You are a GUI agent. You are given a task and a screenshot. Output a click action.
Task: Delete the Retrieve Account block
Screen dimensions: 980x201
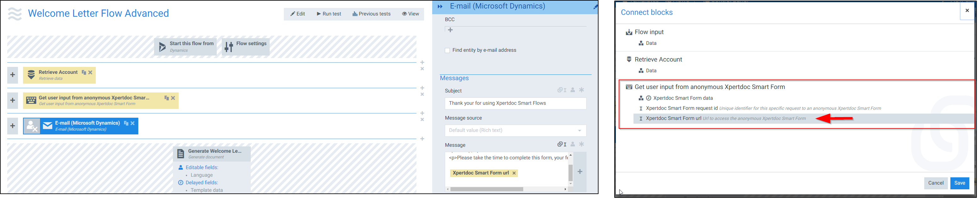click(90, 73)
